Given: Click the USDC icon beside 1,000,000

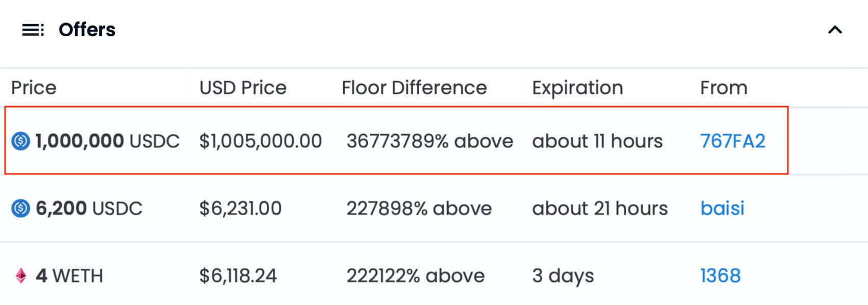Looking at the screenshot, I should click(21, 141).
